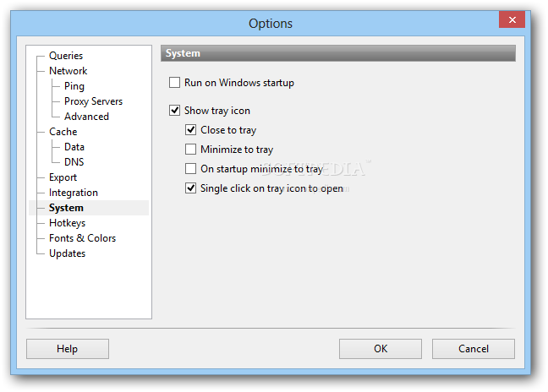Open the Updates options page

click(67, 253)
